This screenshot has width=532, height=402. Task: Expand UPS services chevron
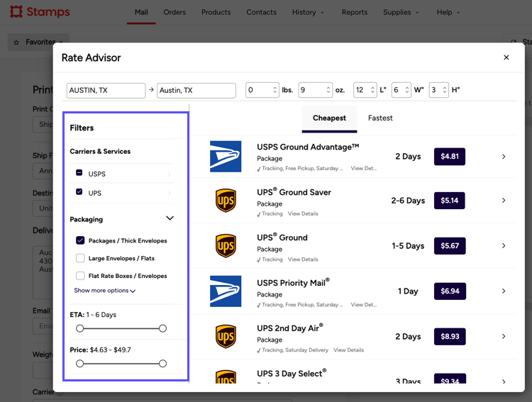(170, 194)
